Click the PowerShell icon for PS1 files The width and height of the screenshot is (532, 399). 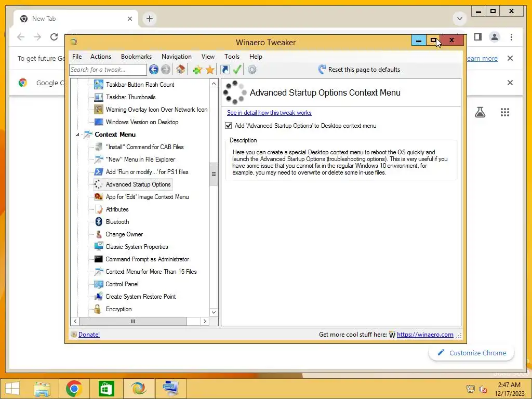(x=99, y=171)
